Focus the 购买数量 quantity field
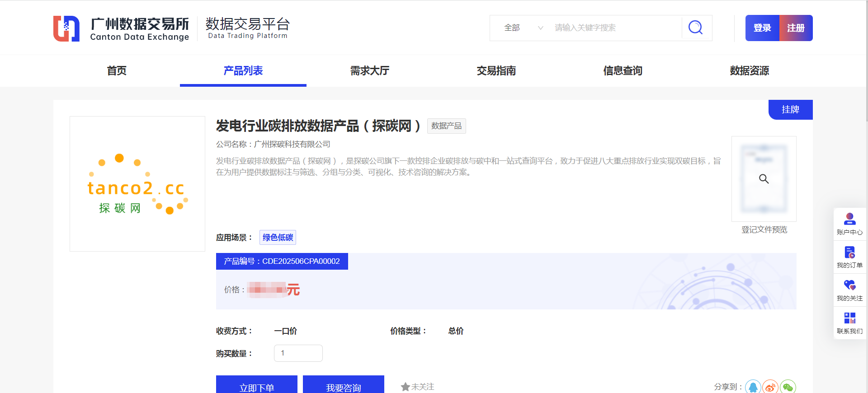The image size is (868, 393). pyautogui.click(x=298, y=353)
